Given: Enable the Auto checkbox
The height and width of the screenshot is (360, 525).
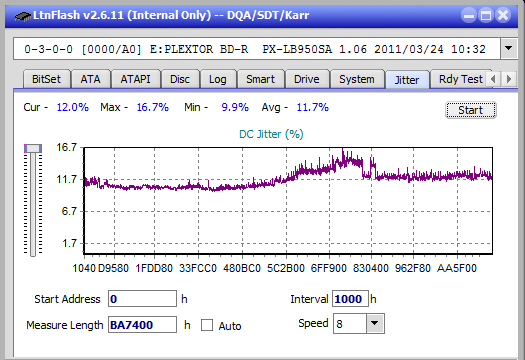Looking at the screenshot, I should (207, 325).
